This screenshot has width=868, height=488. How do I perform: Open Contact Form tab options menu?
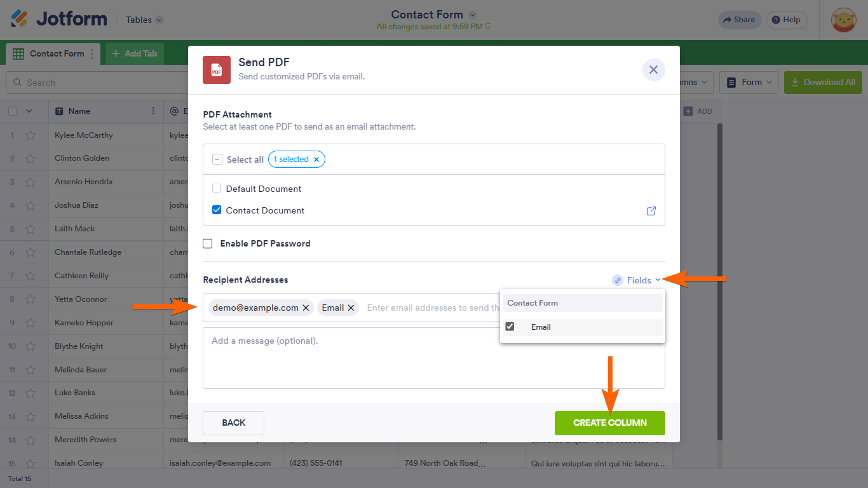pyautogui.click(x=92, y=54)
